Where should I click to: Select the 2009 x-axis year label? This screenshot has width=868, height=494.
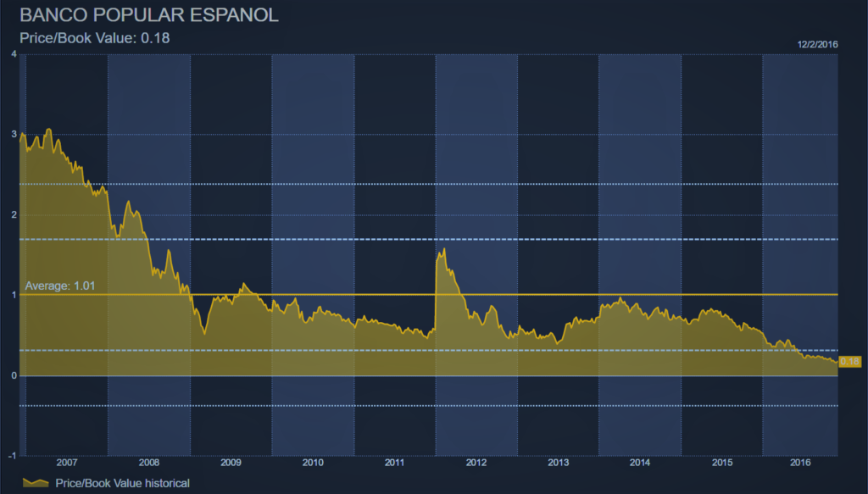231,463
